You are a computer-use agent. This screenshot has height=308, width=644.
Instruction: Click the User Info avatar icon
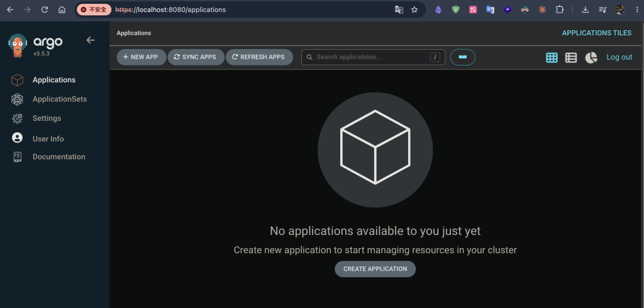[x=17, y=138]
